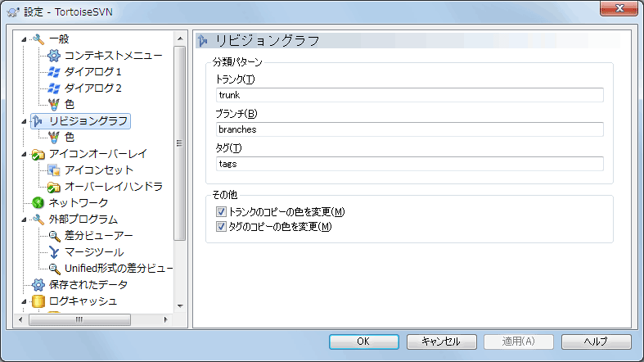The height and width of the screenshot is (362, 644).
Task: Collapse the 外部プログラム tree node
Action: [x=24, y=219]
